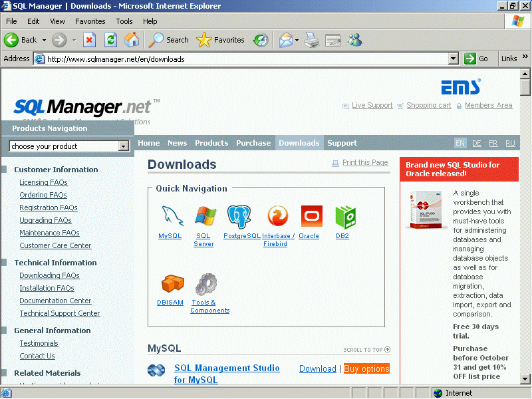
Task: Click the Download link for MySQL Studio
Action: click(x=318, y=369)
